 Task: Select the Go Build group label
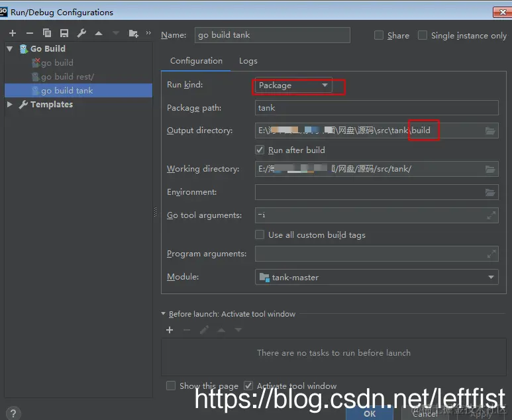coord(48,48)
